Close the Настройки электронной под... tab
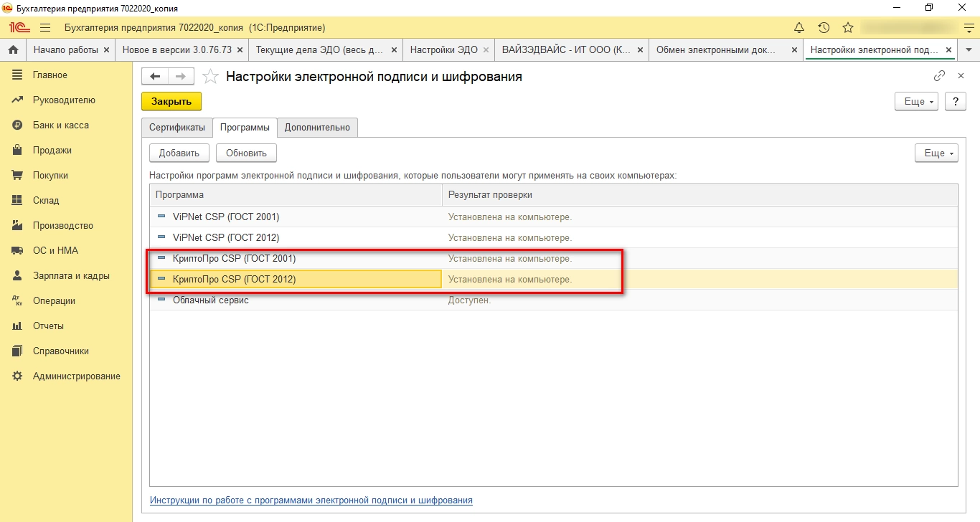Image resolution: width=980 pixels, height=522 pixels. (949, 50)
